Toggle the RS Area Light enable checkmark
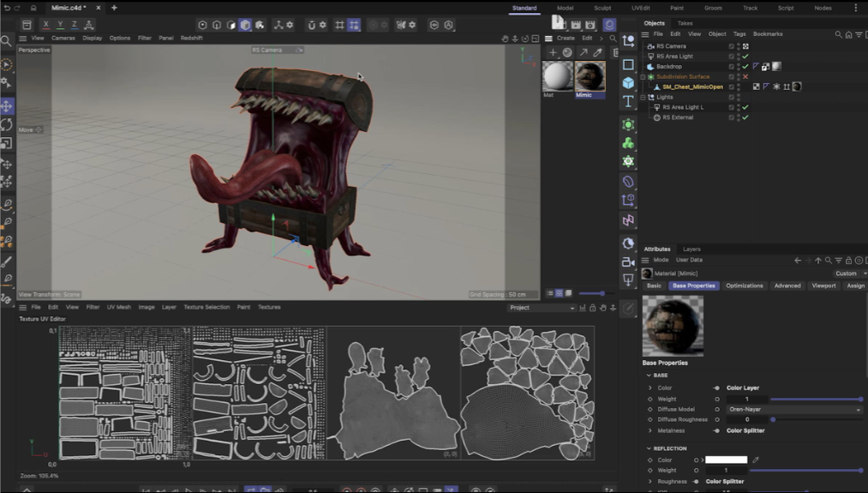This screenshot has width=868, height=493. [745, 57]
